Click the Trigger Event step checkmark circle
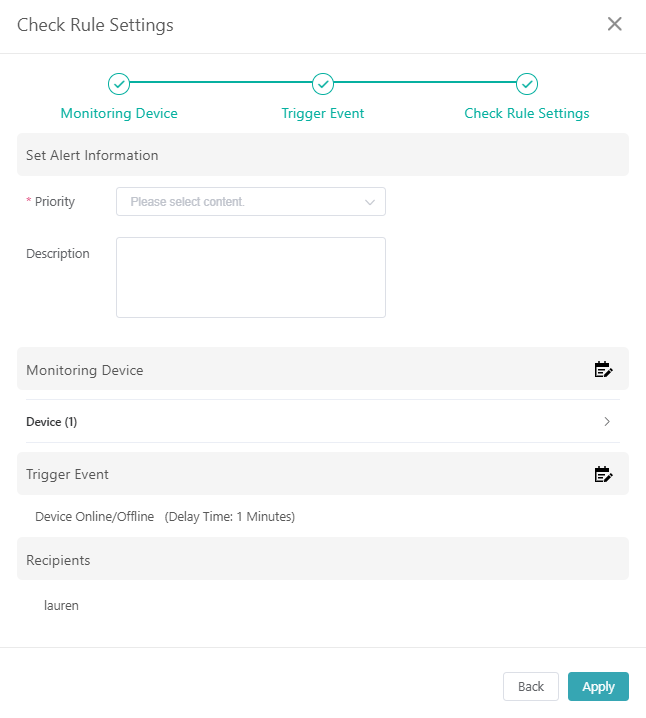Viewport: 646px width, 718px height. tap(323, 84)
